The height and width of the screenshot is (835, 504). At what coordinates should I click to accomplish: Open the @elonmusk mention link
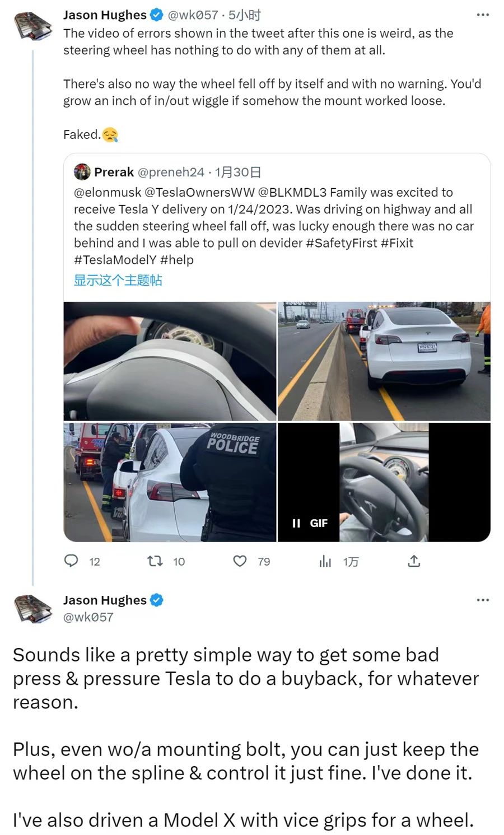(x=108, y=192)
